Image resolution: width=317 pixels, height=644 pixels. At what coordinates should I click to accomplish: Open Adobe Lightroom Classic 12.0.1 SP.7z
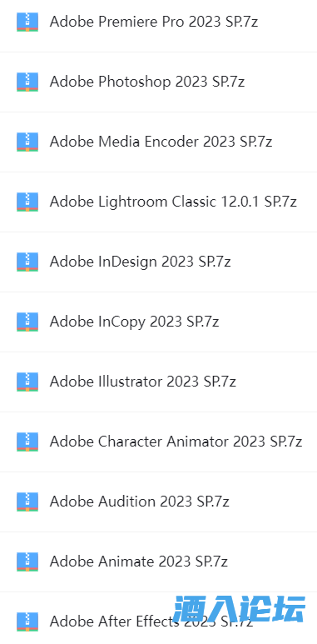point(173,202)
